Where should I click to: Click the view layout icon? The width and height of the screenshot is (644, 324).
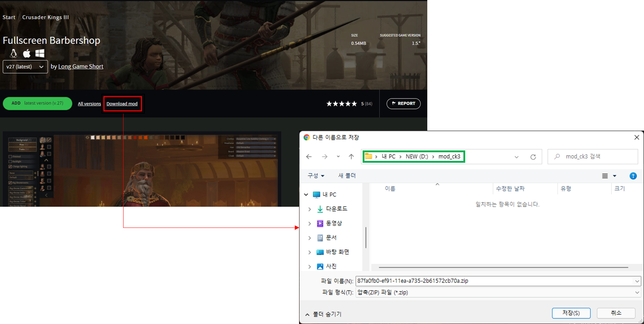(x=605, y=176)
